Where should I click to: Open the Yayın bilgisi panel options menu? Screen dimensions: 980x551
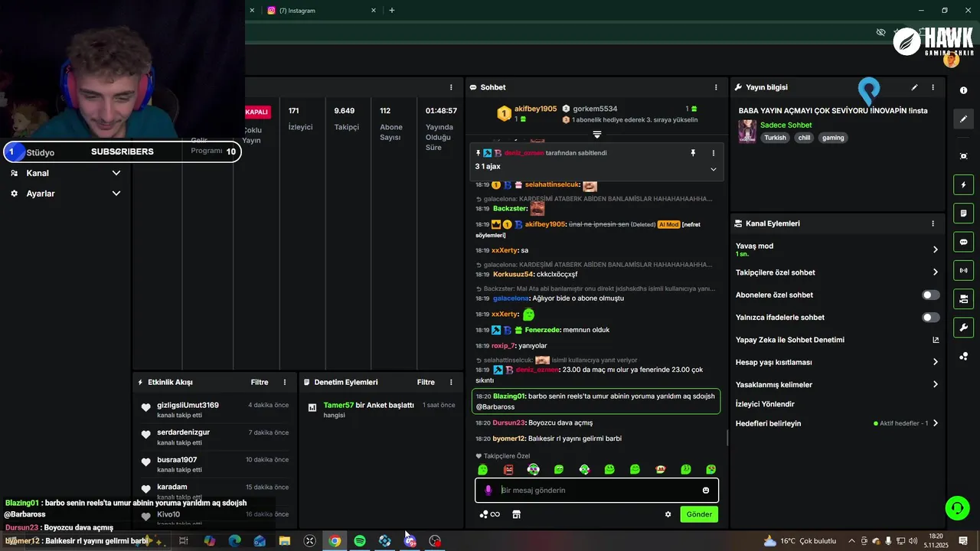(x=933, y=87)
